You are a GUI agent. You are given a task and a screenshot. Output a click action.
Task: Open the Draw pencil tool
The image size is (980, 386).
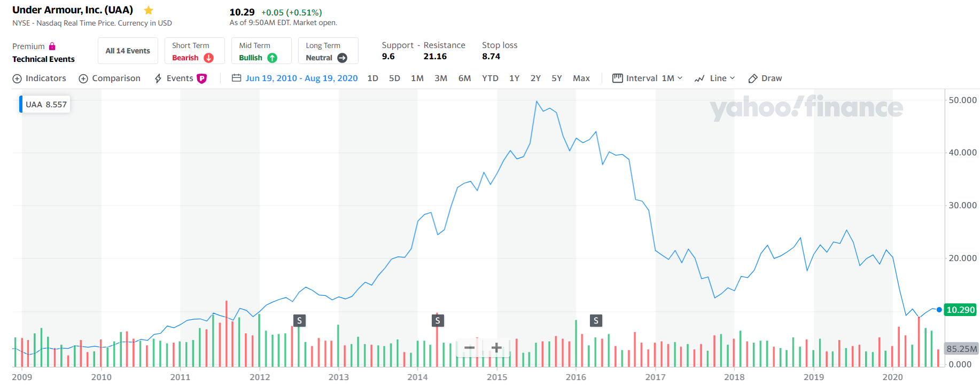click(765, 78)
